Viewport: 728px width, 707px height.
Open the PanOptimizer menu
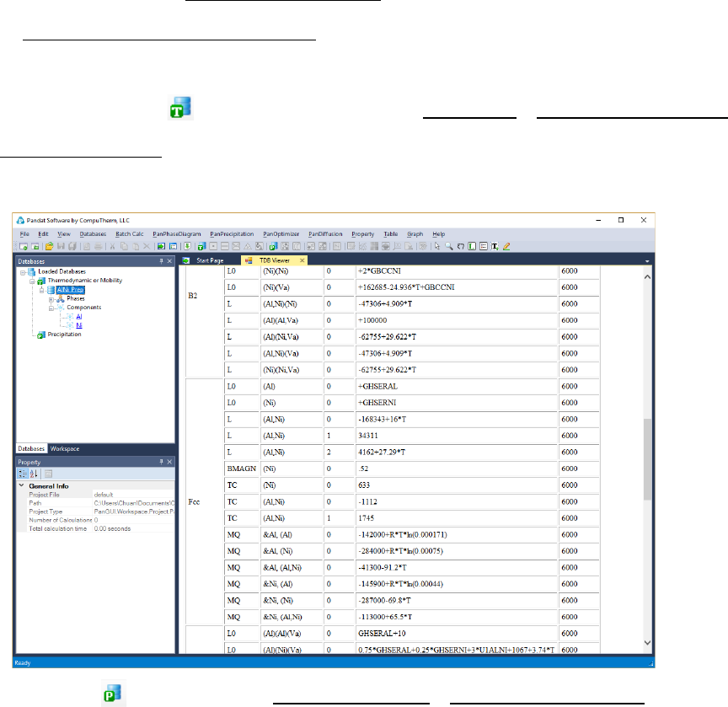(x=281, y=234)
